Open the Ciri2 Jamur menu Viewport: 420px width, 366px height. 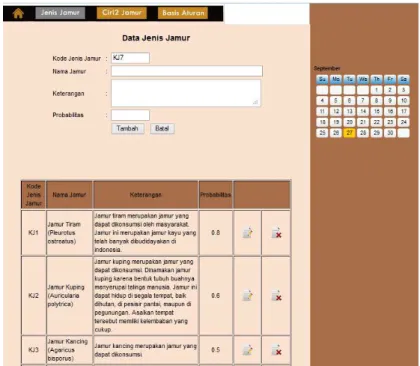click(x=122, y=13)
